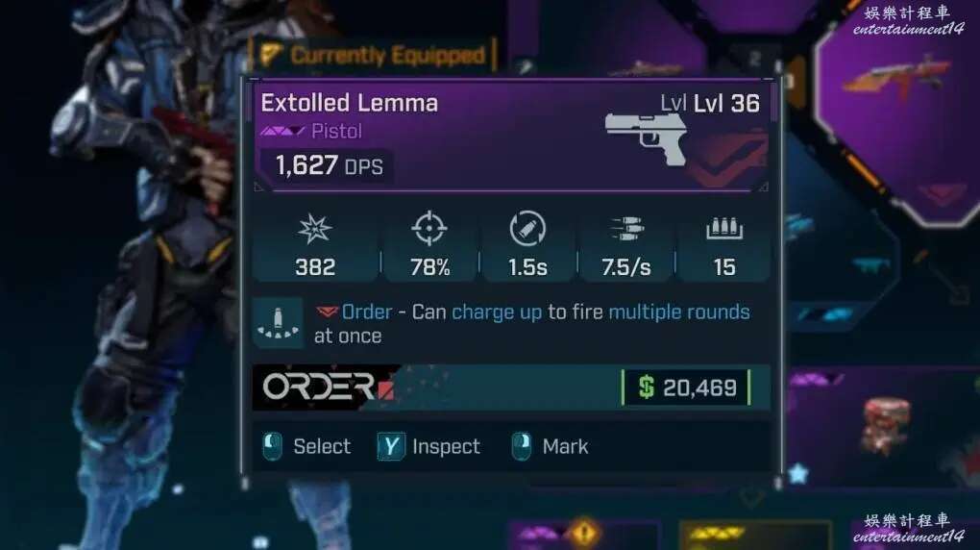Click the magazine size ammo icon
980x550 pixels.
[x=724, y=229]
